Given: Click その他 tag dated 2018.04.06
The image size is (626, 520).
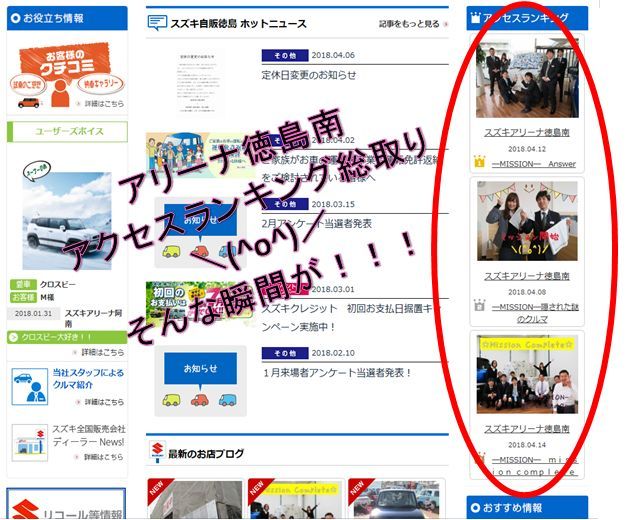Looking at the screenshot, I should coord(285,56).
